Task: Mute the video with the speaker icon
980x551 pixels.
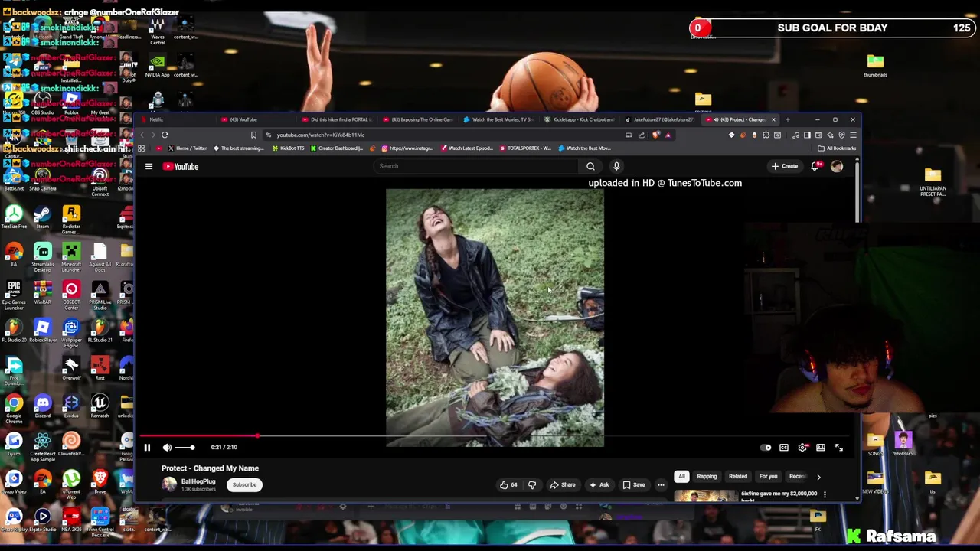Action: point(167,448)
